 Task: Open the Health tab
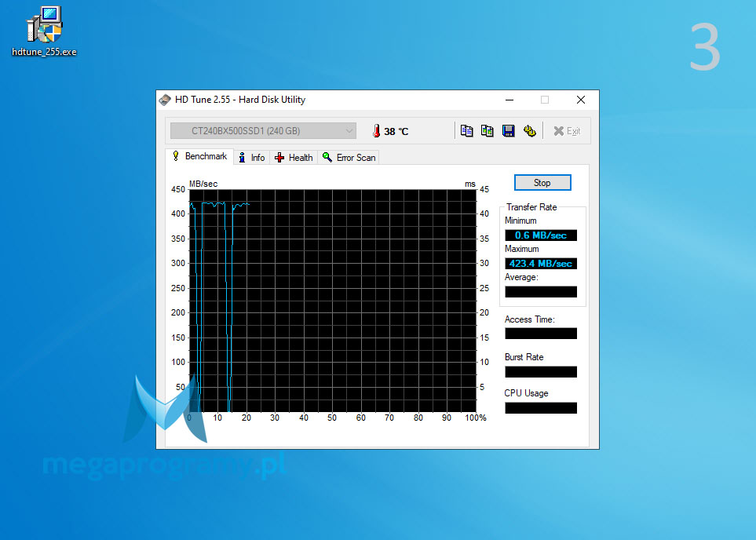point(294,158)
